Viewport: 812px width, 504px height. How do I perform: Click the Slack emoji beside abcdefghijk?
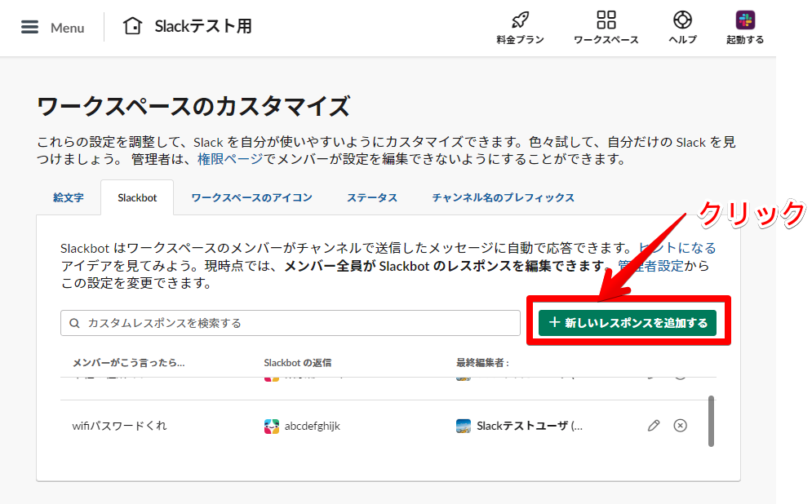tap(269, 425)
